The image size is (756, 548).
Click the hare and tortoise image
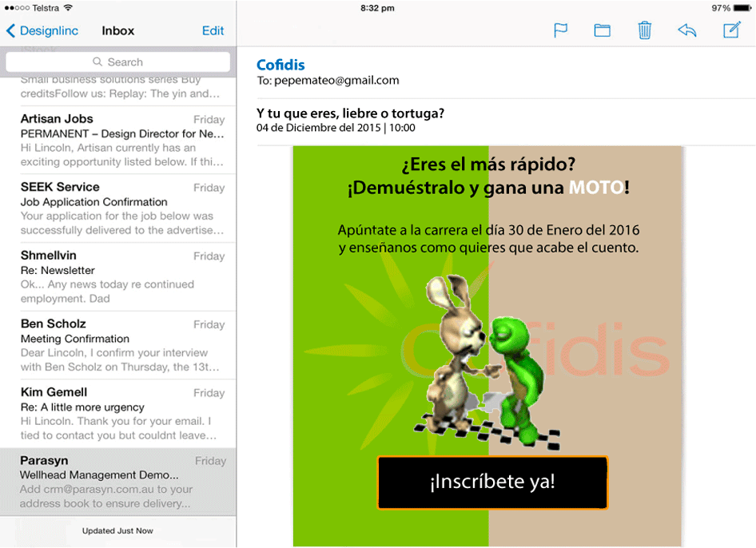click(487, 362)
